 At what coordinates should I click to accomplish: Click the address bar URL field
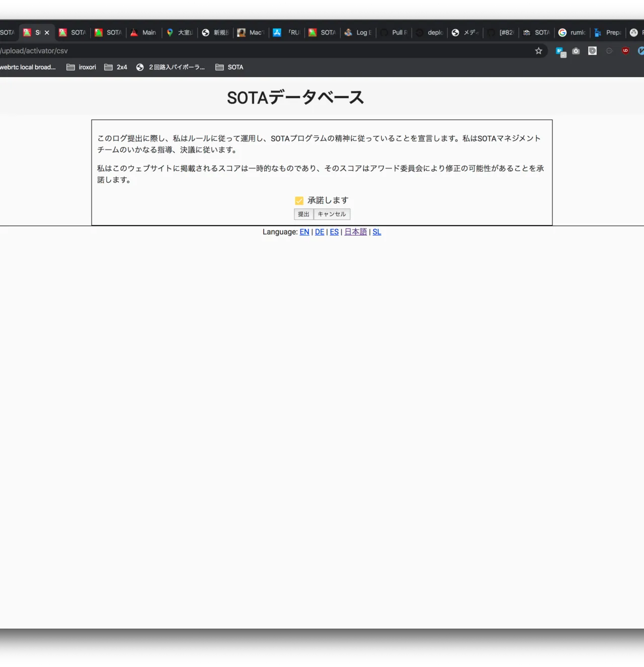point(252,51)
